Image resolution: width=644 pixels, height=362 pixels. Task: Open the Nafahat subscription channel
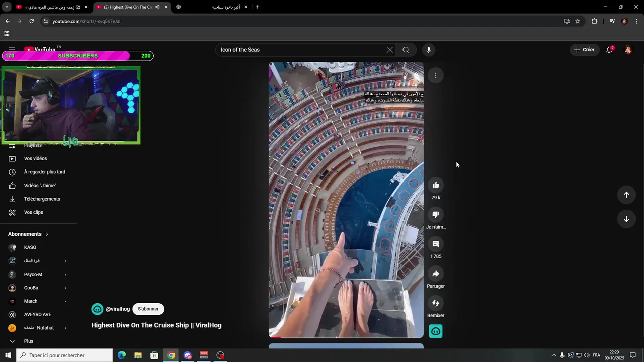click(38, 328)
